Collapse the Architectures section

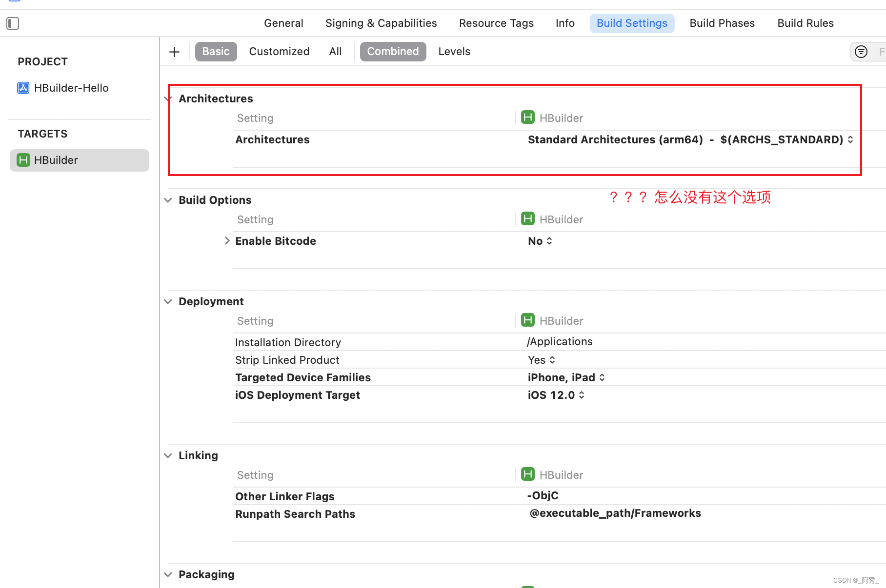tap(168, 99)
